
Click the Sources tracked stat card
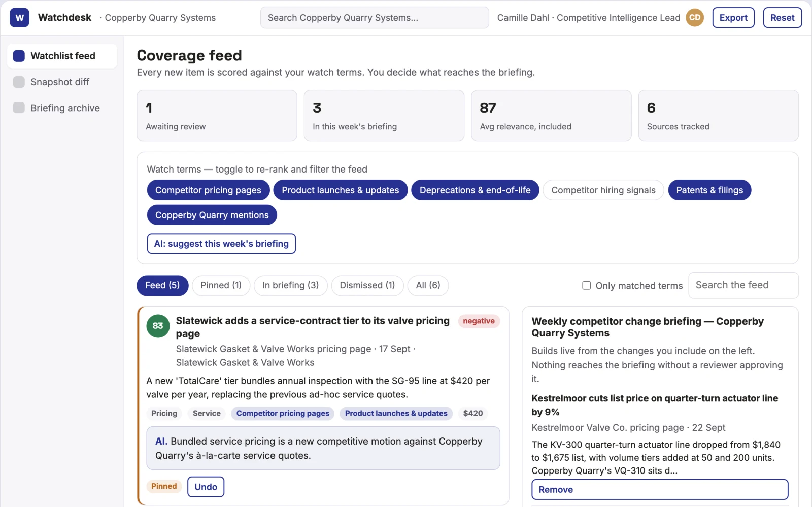[719, 116]
